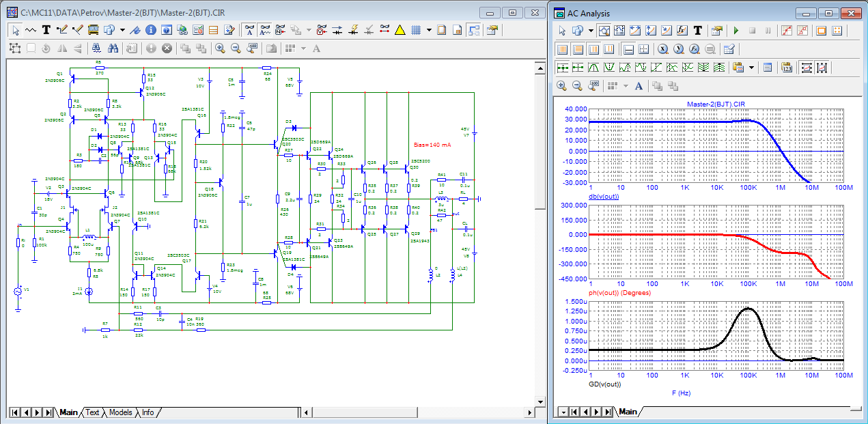Switch to the Models tab
868x424 pixels.
point(120,412)
